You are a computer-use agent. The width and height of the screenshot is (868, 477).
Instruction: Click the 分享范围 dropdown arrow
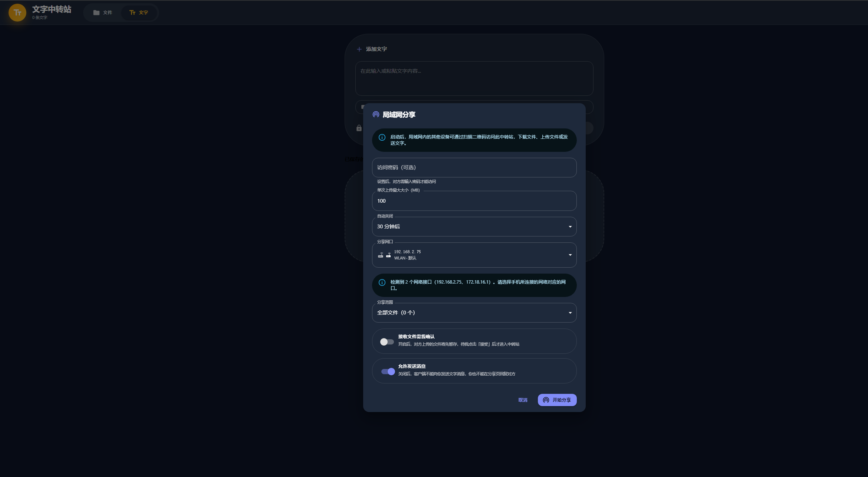click(x=570, y=313)
